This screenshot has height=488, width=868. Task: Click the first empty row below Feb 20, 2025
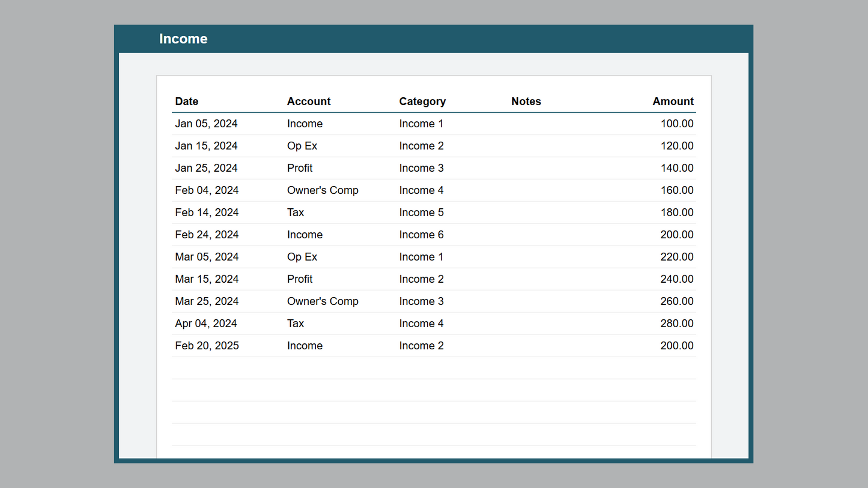434,368
